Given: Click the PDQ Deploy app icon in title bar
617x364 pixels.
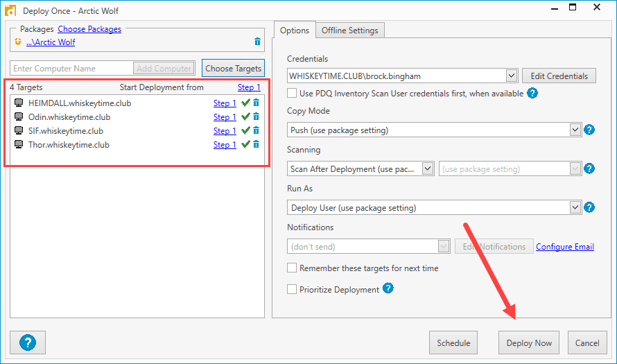Looking at the screenshot, I should coord(10,10).
